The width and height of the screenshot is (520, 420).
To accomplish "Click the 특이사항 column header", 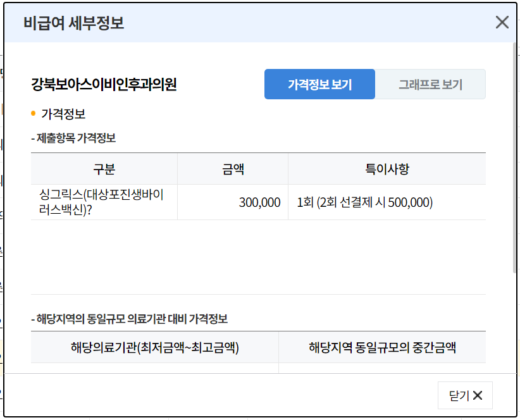I will coord(388,168).
